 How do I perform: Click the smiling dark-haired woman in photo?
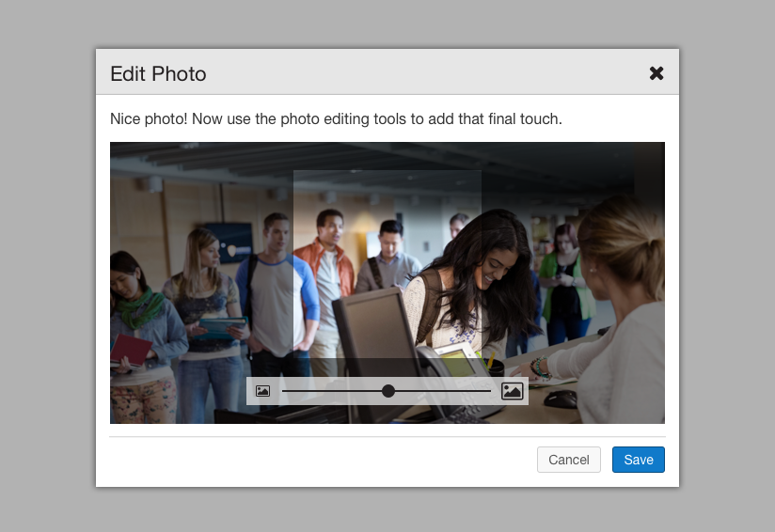tap(480, 273)
